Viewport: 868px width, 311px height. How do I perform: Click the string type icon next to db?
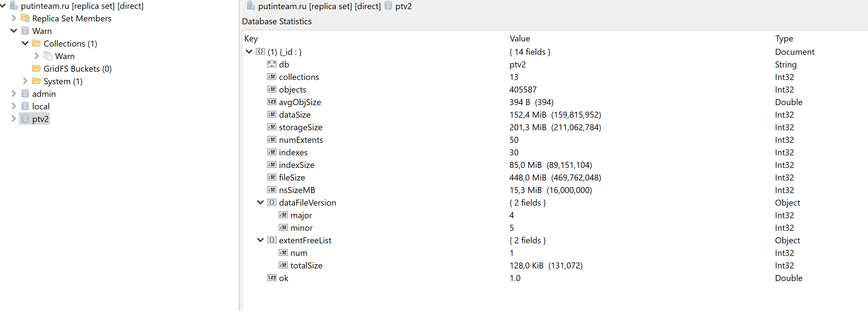pos(272,64)
